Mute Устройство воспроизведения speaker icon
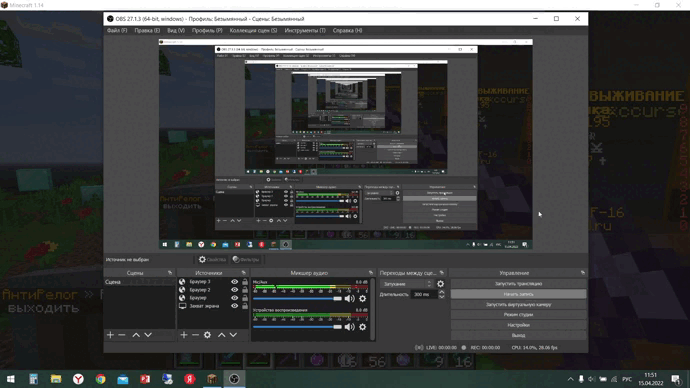The height and width of the screenshot is (388, 690). [349, 327]
